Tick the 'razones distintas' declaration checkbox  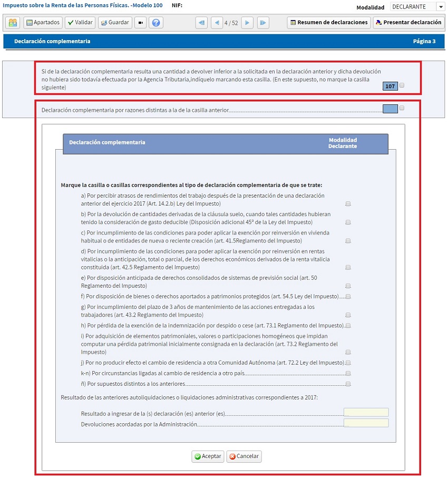pos(402,108)
